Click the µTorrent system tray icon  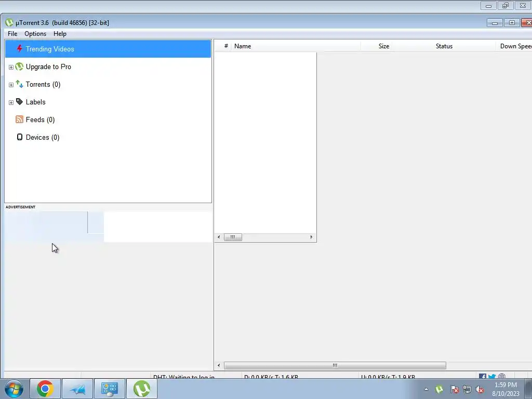coord(439,389)
